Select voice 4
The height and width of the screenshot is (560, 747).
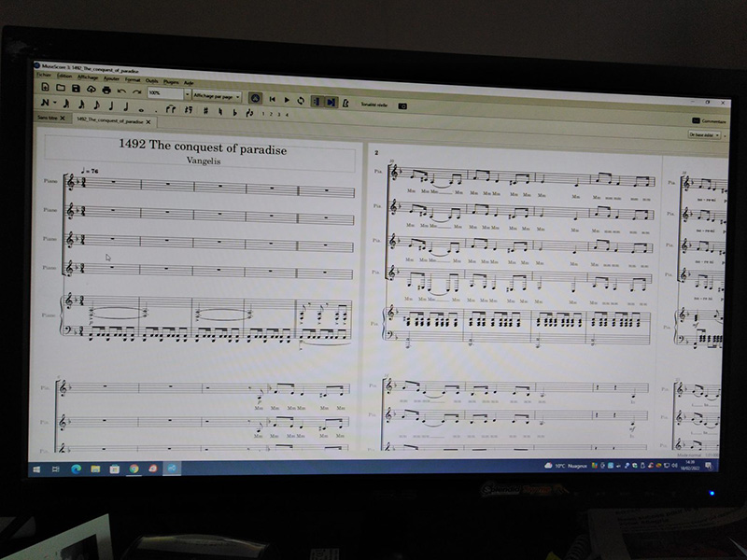point(287,115)
